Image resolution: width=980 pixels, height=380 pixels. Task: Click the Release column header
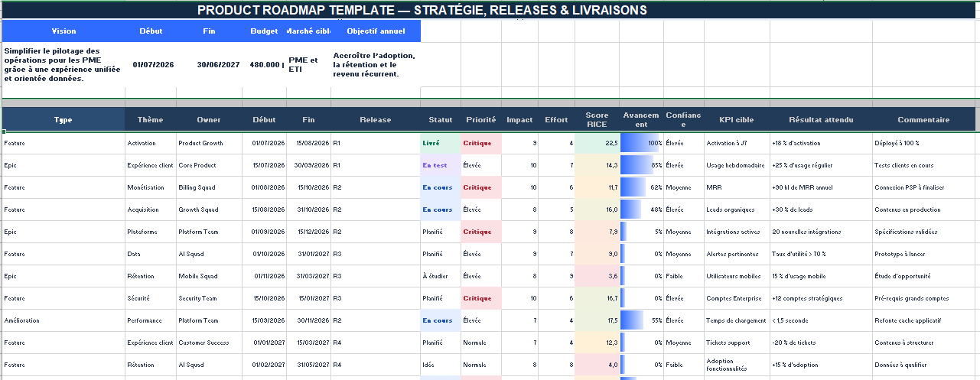[x=376, y=119]
